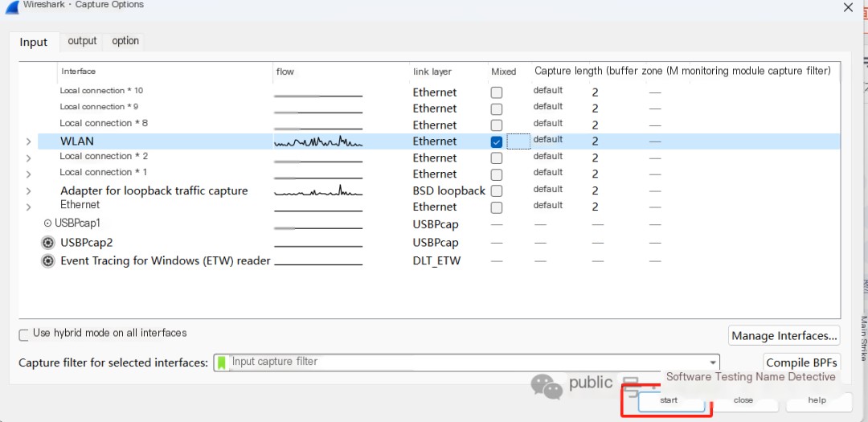Image resolution: width=868 pixels, height=422 pixels.
Task: Switch to the Input tab
Action: (x=33, y=42)
